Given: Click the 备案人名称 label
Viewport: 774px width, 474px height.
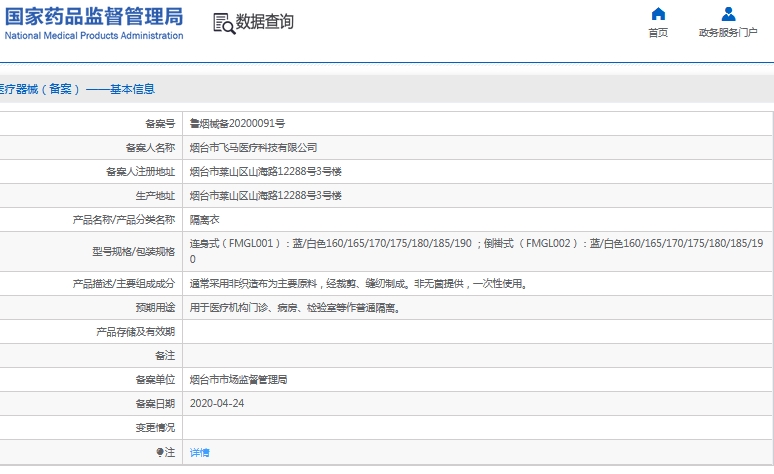Looking at the screenshot, I should click(150, 148).
